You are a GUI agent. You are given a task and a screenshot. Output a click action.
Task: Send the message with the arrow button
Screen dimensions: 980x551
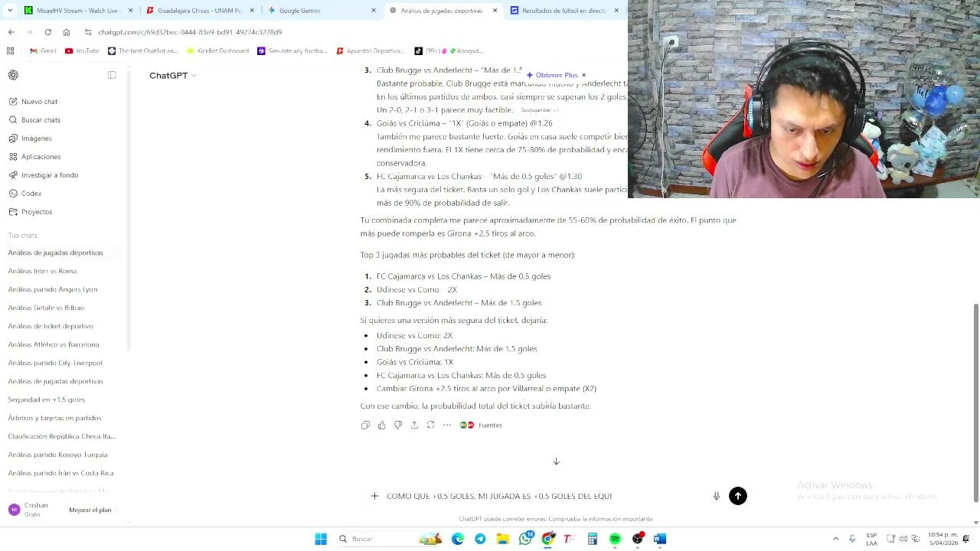738,496
